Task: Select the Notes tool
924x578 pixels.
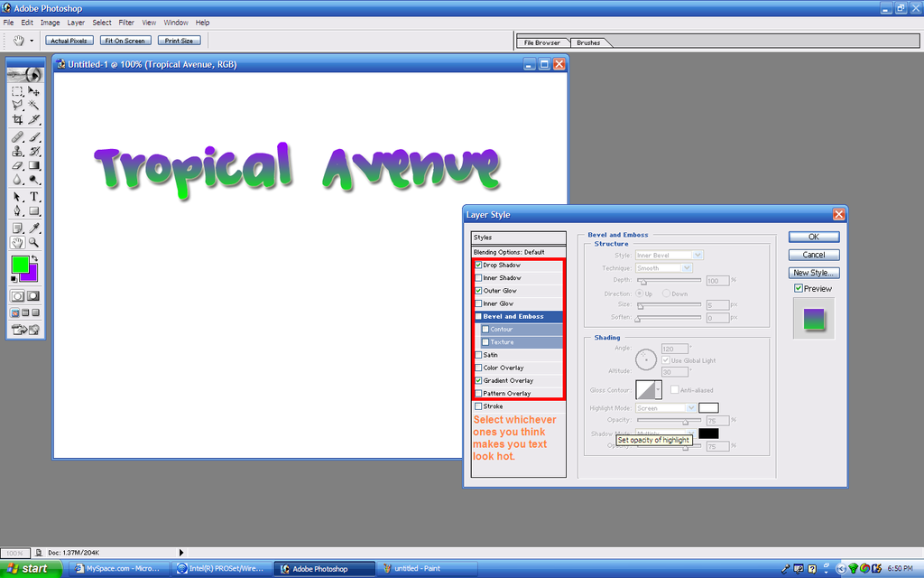Action: (x=18, y=228)
